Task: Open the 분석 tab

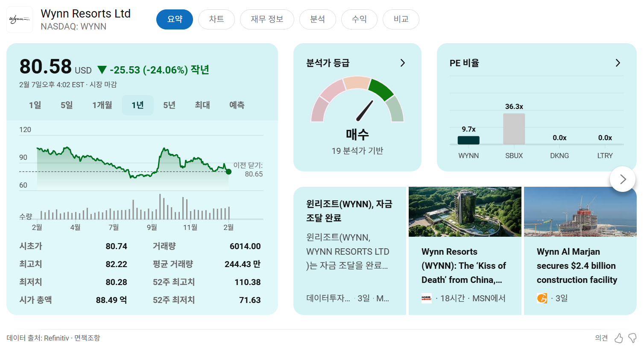Action: 317,19
